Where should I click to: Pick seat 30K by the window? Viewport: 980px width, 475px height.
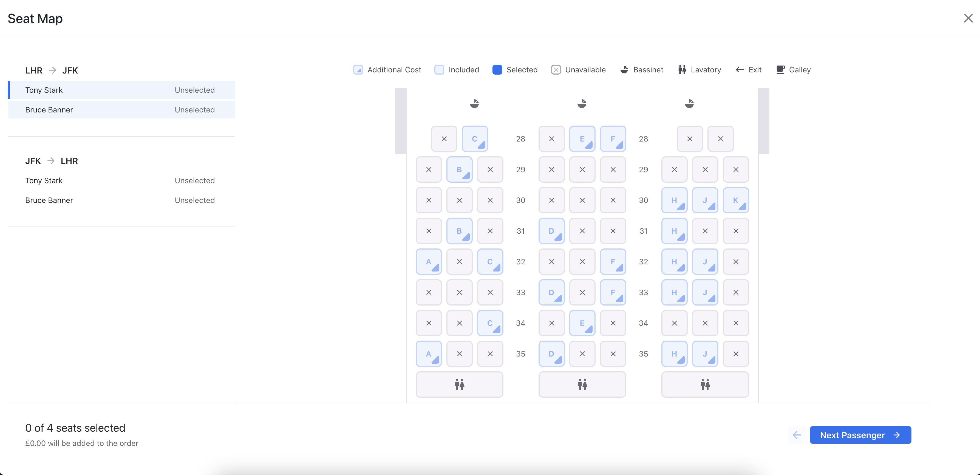pos(735,200)
